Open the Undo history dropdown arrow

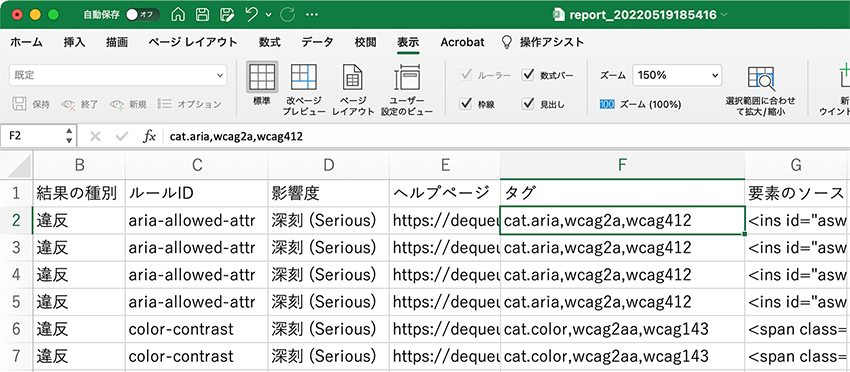click(268, 15)
